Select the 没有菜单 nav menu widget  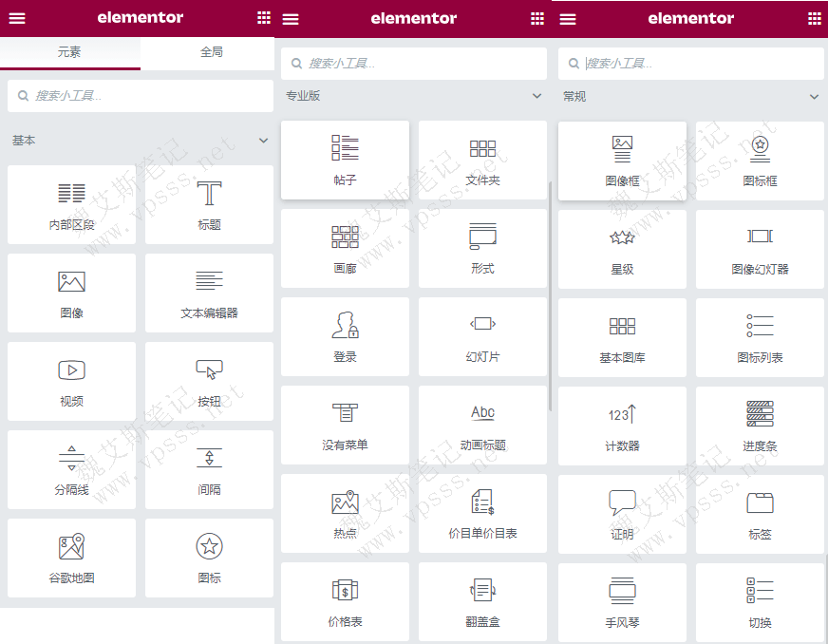point(345,425)
